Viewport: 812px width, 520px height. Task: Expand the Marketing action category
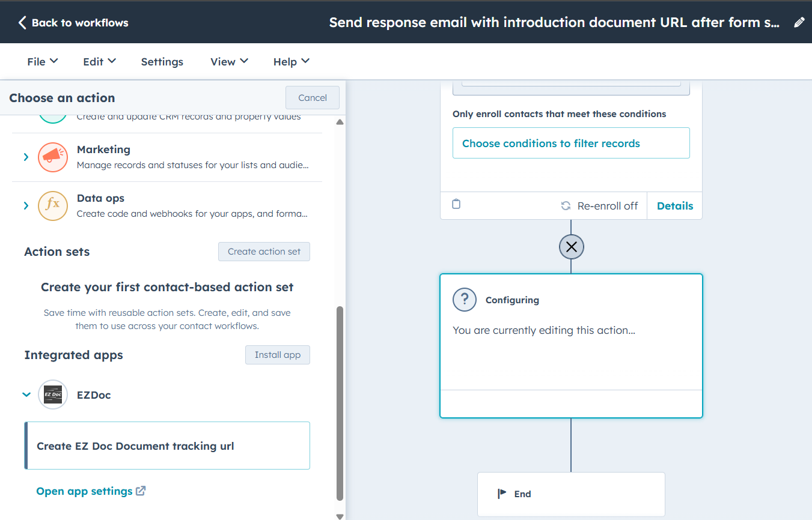click(x=26, y=157)
